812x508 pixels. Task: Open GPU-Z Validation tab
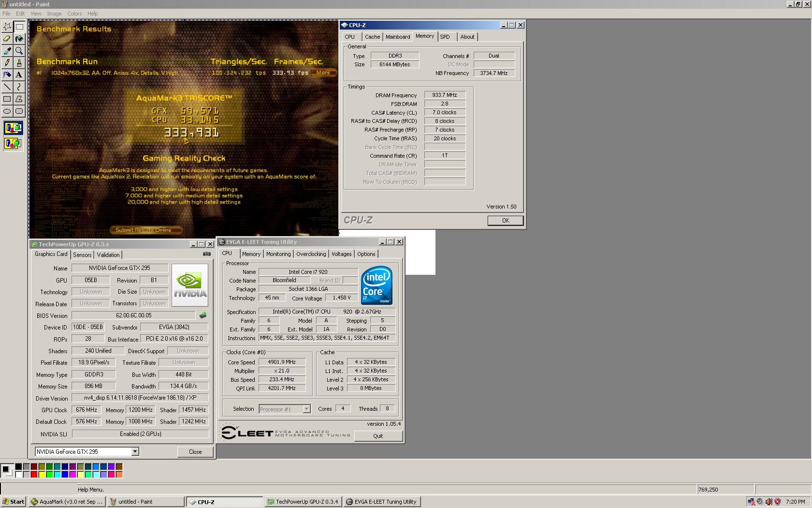(x=108, y=255)
